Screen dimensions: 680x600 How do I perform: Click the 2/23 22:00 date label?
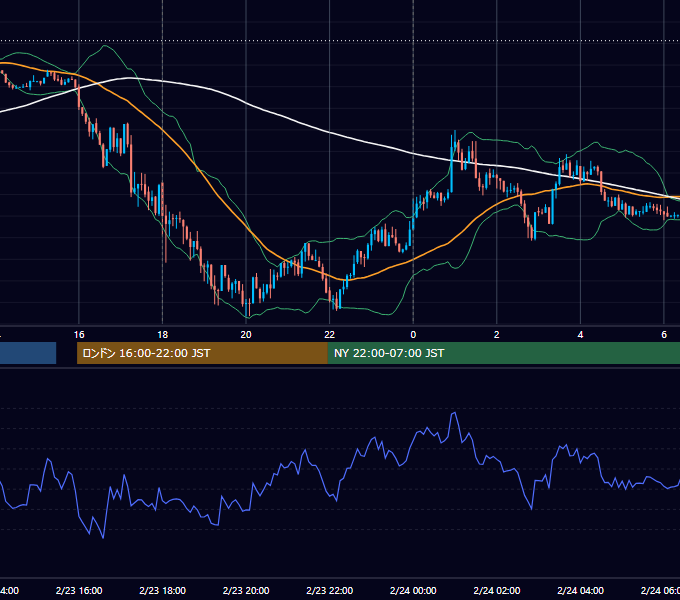tap(330, 590)
